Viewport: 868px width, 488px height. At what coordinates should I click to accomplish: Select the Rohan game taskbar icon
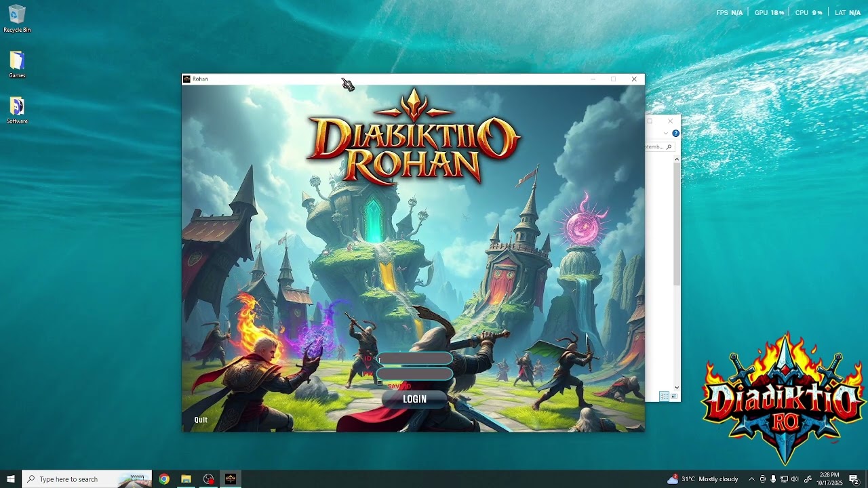[x=231, y=479]
